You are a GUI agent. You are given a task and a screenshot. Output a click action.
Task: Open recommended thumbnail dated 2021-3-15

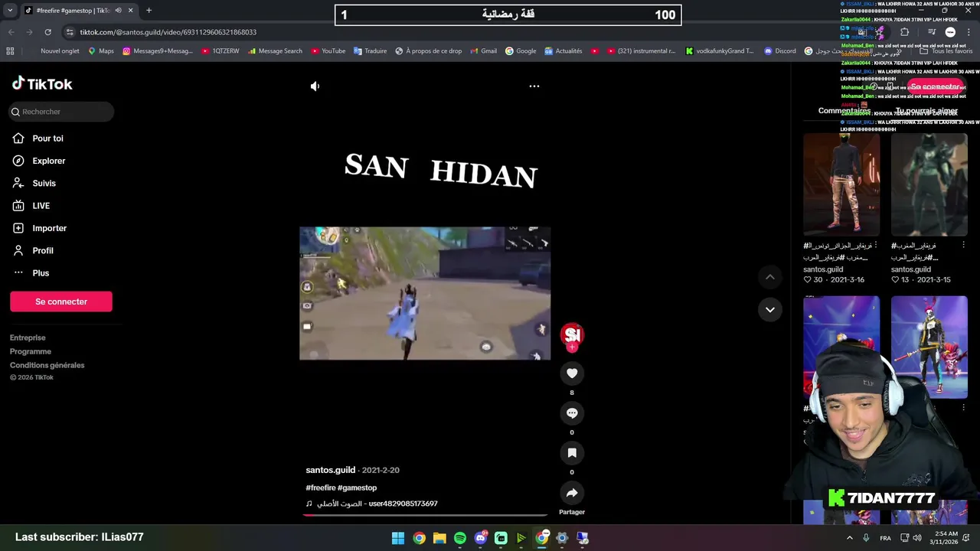coord(929,184)
